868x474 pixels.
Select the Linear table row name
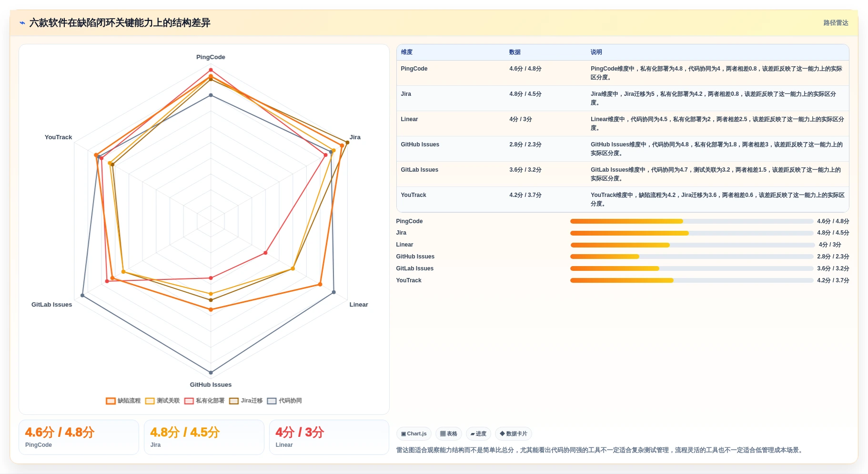(409, 119)
